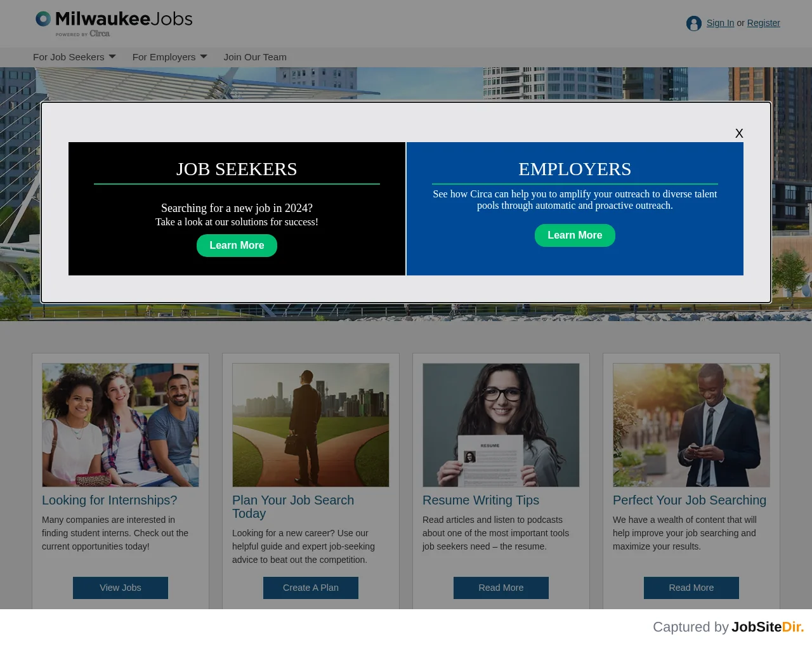The image size is (812, 646).
Task: Open the Join Our Team menu item
Action: (x=255, y=57)
